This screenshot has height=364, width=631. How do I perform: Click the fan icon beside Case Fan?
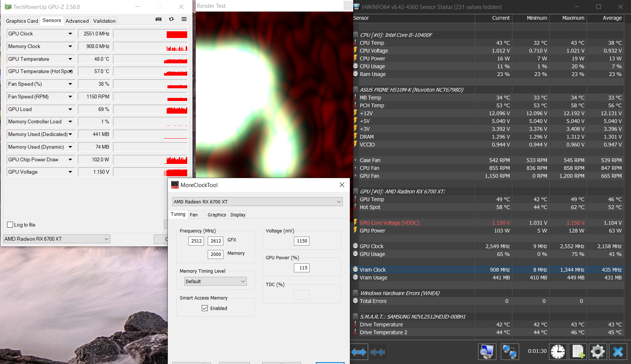pyautogui.click(x=356, y=160)
